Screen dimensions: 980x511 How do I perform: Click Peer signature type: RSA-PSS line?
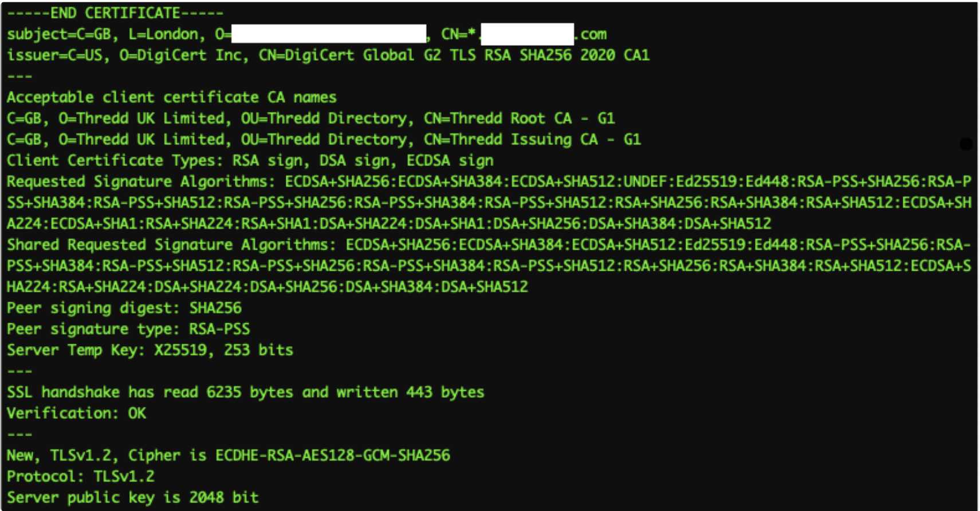click(x=128, y=329)
